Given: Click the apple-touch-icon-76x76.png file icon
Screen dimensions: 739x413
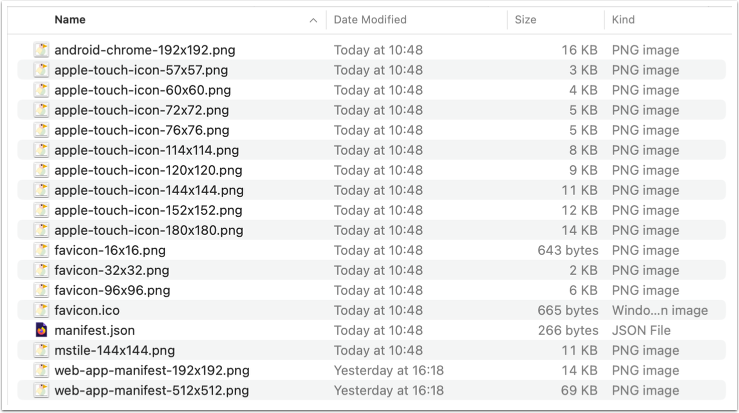Looking at the screenshot, I should pyautogui.click(x=41, y=130).
